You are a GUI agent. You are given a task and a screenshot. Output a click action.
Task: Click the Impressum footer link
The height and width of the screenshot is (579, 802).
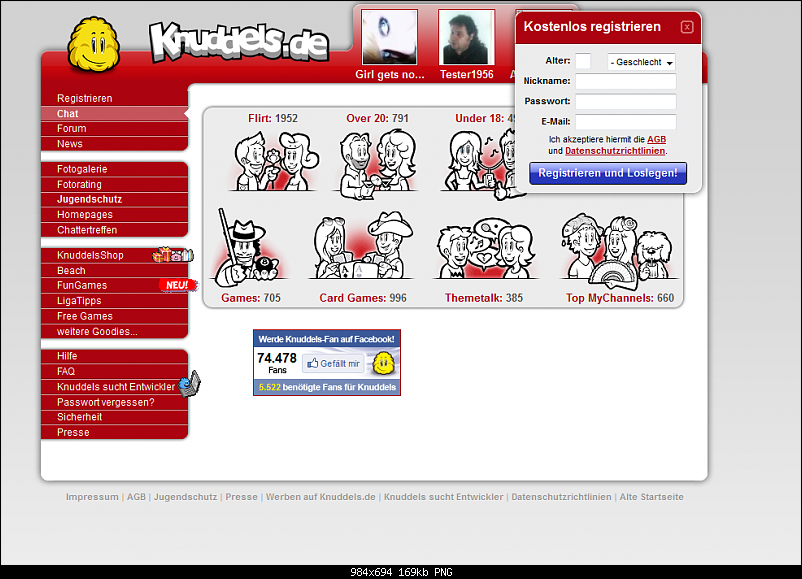92,497
